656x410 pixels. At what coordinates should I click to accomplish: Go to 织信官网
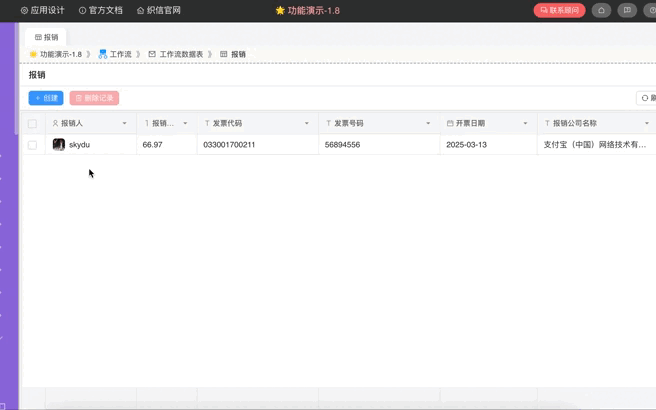pos(159,10)
